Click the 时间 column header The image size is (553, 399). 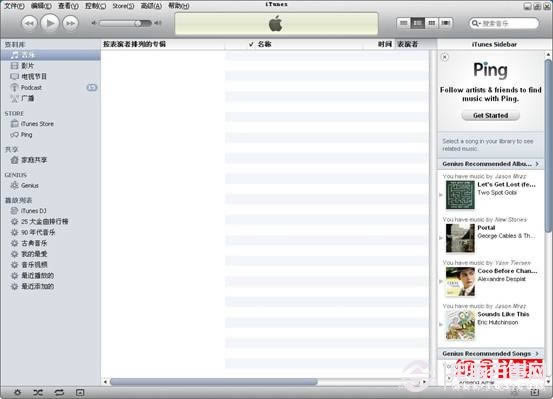pos(384,44)
